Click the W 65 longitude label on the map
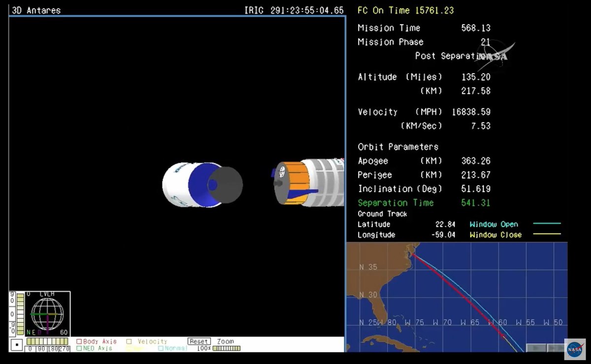 [x=470, y=323]
